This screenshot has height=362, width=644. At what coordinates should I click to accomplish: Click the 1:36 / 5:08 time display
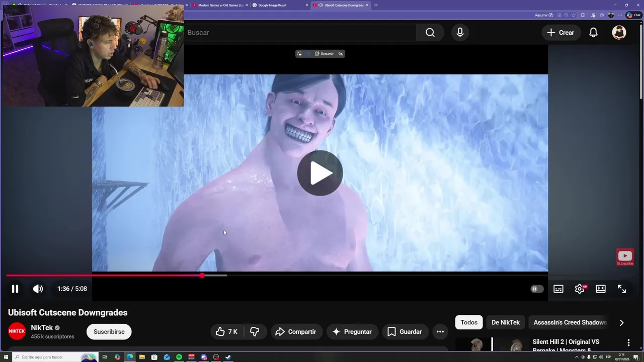tap(72, 289)
